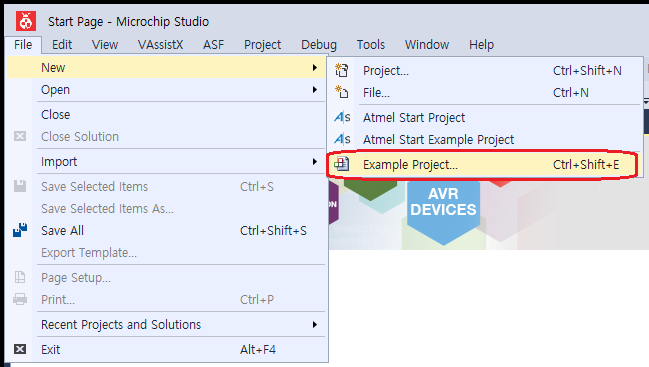The image size is (649, 367).
Task: Open the Help menu
Action: click(481, 45)
